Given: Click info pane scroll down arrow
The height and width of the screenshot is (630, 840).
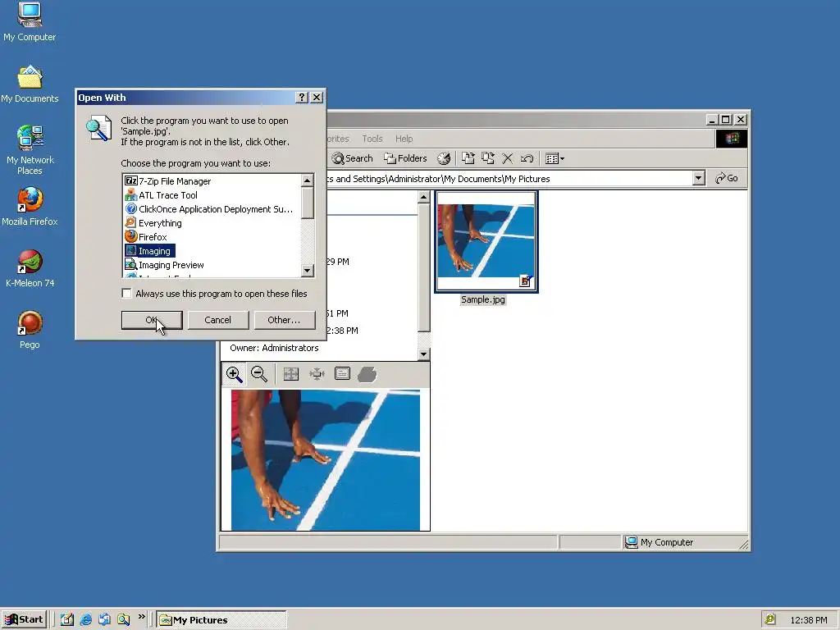Looking at the screenshot, I should tap(423, 354).
